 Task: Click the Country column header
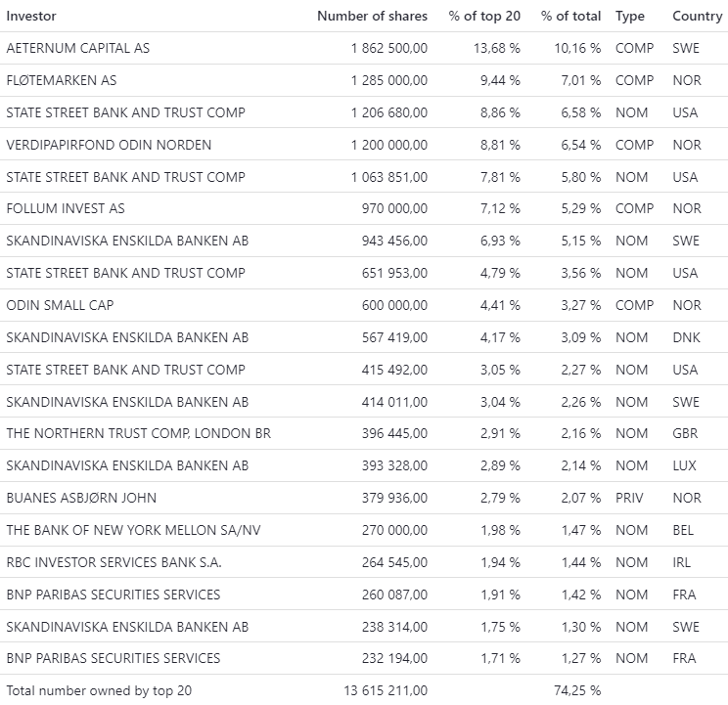(x=697, y=17)
